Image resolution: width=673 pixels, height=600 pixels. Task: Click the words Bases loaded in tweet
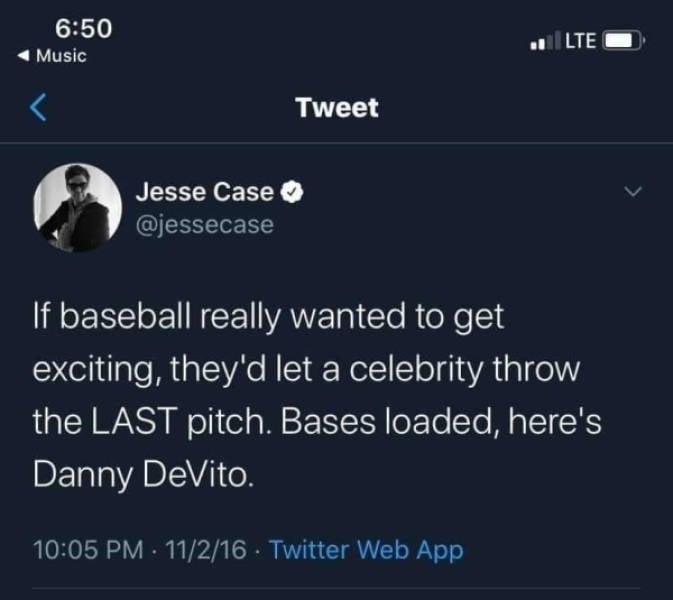point(357,421)
